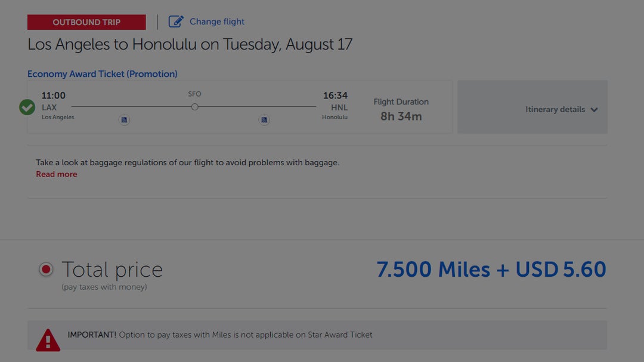Select the Economy Award Ticket (Promotion) heading
Screen dimensions: 644x362
102,73
